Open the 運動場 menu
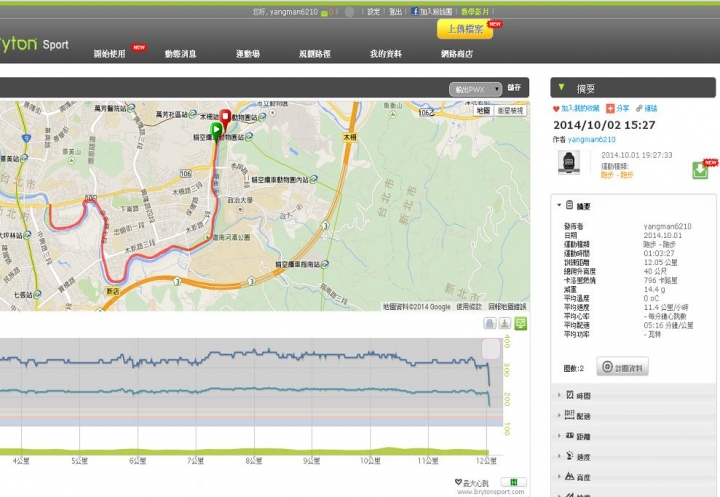Viewport: 720px width, 497px height. 248,54
